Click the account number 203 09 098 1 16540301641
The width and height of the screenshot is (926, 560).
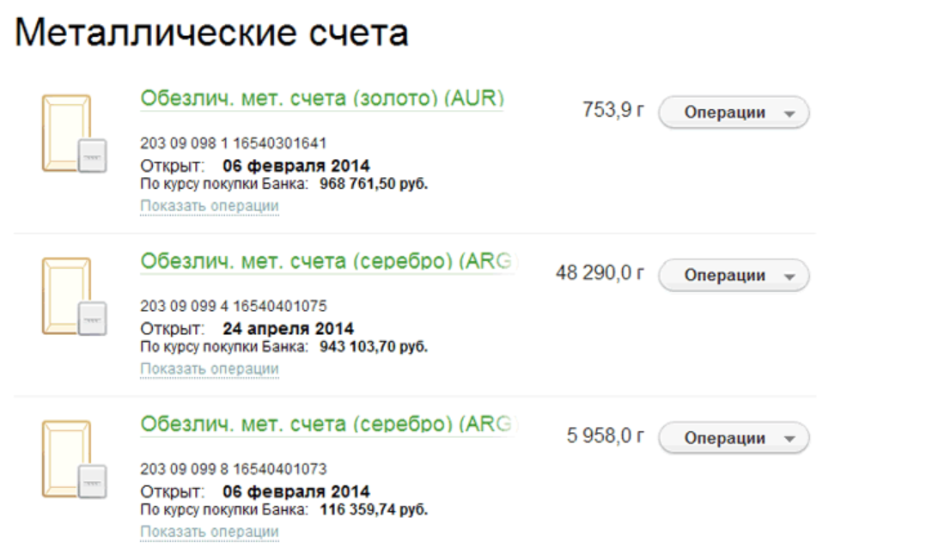[x=233, y=143]
